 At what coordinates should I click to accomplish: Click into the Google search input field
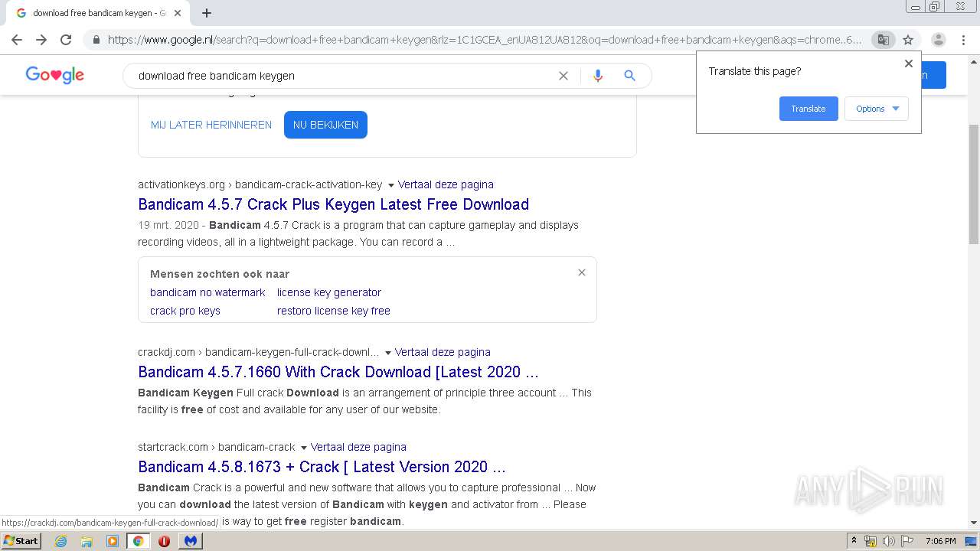coord(345,76)
